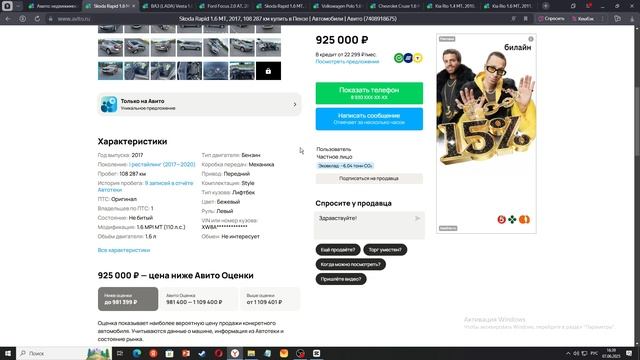Open the 9 записей в отчёте Автотеки link
Screen dimensions: 640x360
(x=145, y=187)
